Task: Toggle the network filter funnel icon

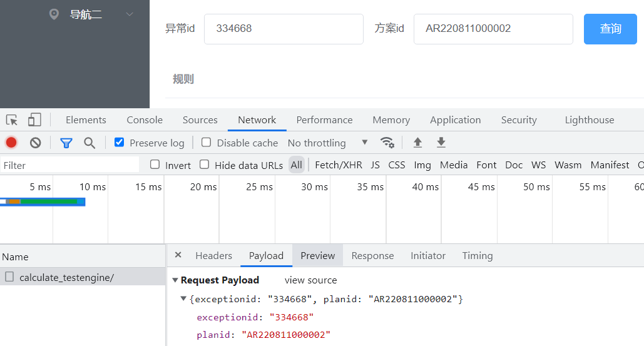Action: [x=66, y=143]
